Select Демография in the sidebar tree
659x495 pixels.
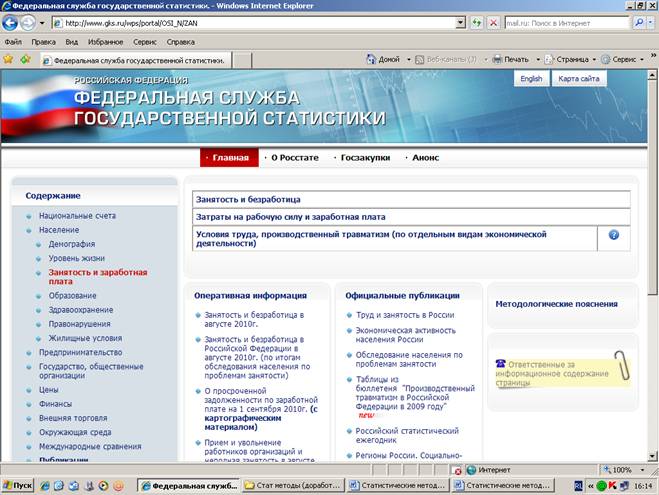[x=72, y=243]
